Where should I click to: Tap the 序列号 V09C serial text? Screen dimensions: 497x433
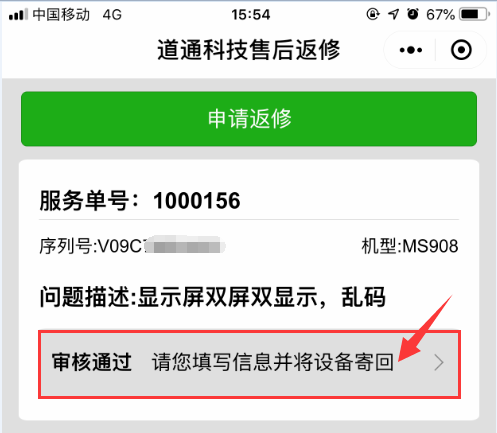click(132, 246)
